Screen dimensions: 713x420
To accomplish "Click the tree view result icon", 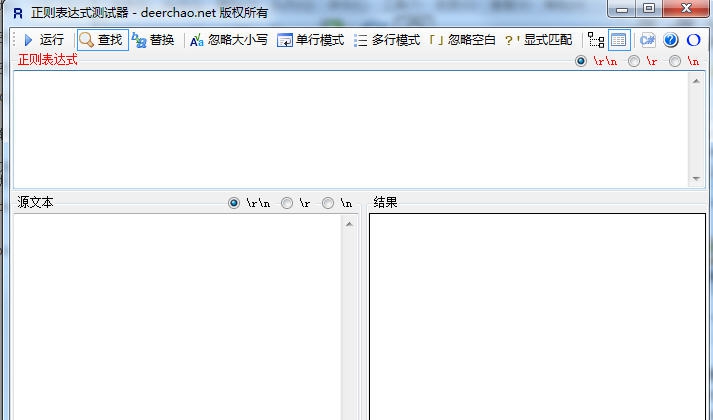I will coord(596,40).
